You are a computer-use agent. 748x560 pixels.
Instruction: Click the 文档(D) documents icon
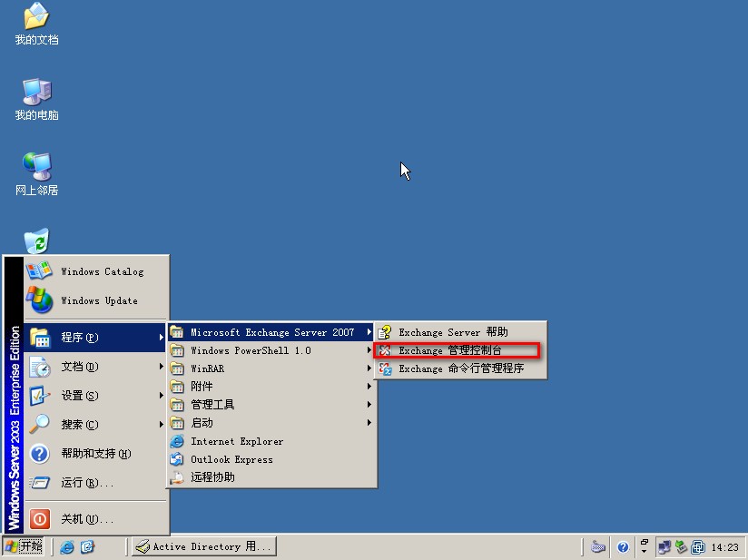[x=40, y=367]
